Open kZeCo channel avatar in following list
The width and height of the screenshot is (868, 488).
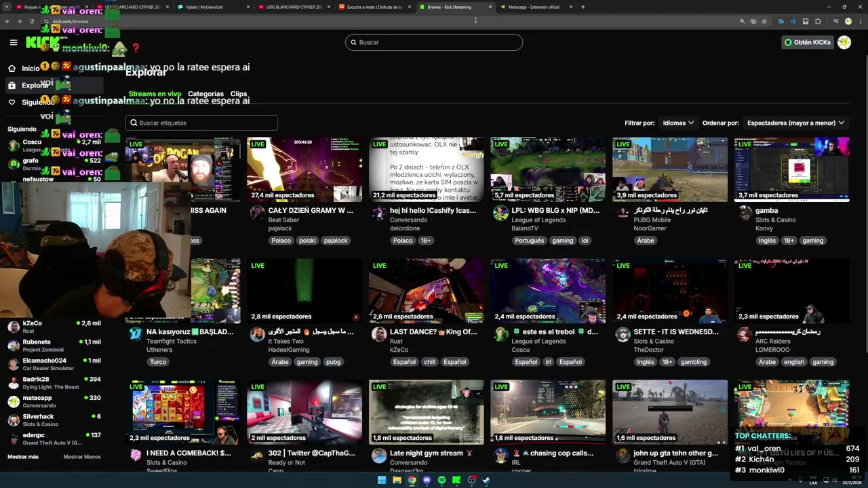tap(14, 327)
